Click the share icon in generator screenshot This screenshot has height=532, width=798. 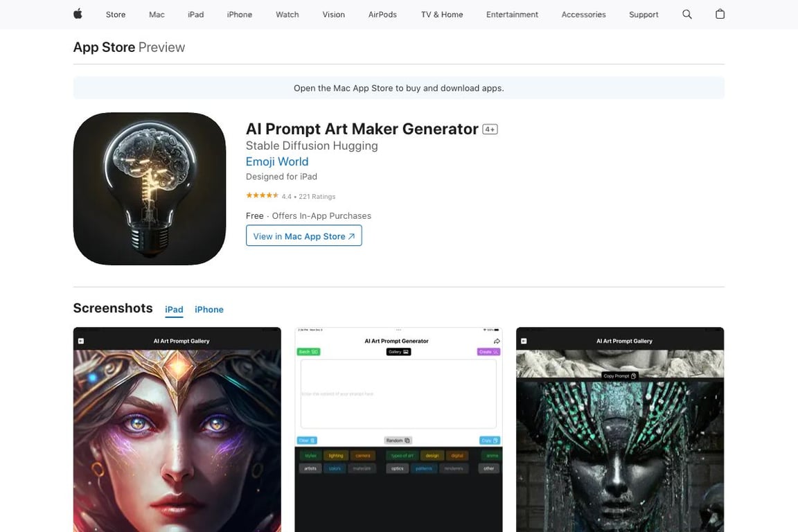497,341
